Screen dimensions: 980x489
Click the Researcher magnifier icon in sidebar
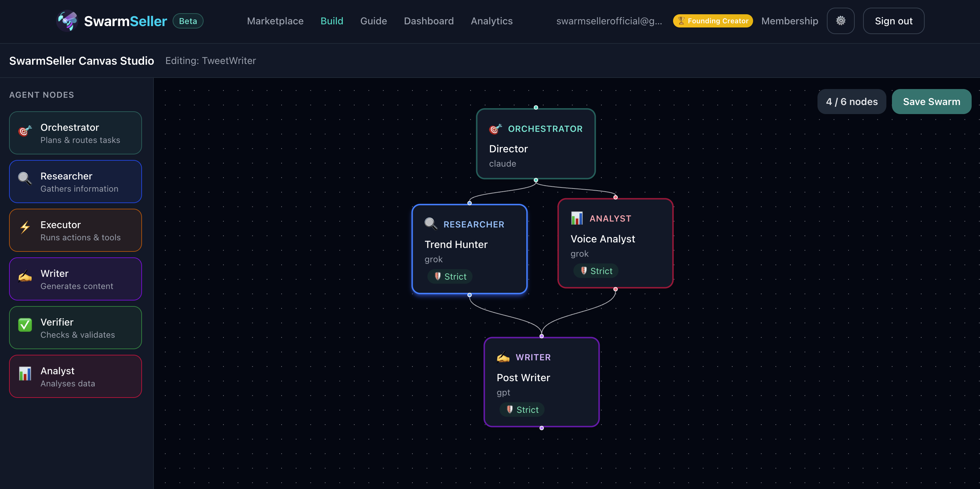(x=25, y=179)
